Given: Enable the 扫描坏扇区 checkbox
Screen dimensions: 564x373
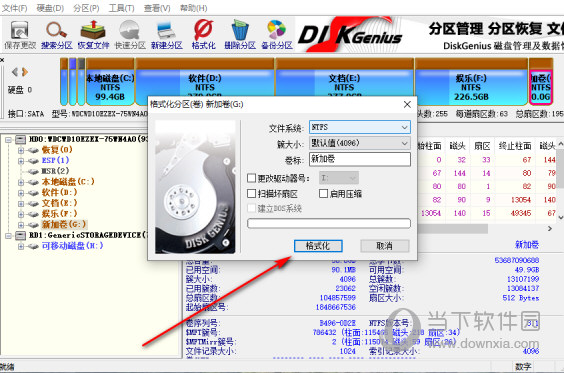Looking at the screenshot, I should pos(251,194).
